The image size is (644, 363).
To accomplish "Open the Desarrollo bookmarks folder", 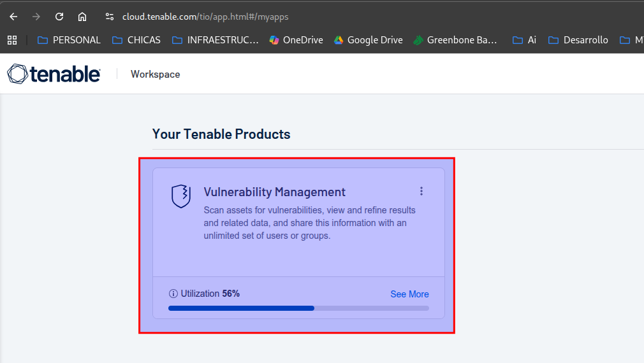I will click(x=578, y=40).
